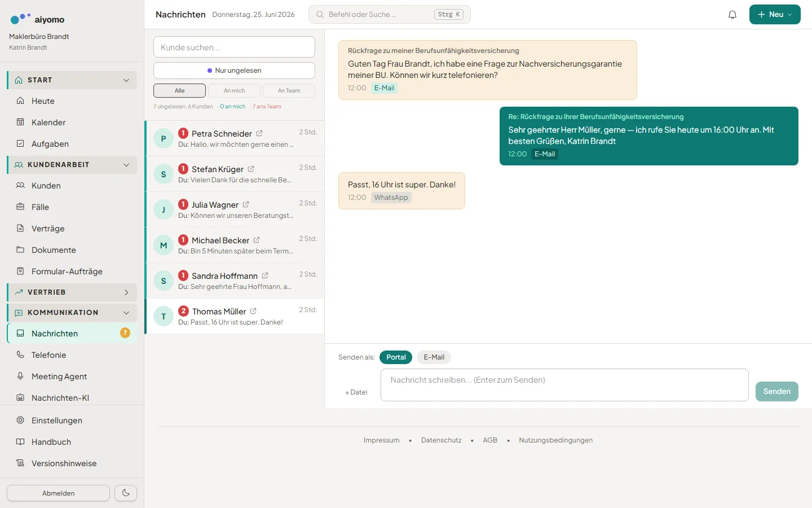Click the avatar 'T' of Thomas Müller
The width and height of the screenshot is (812, 508).
164,317
